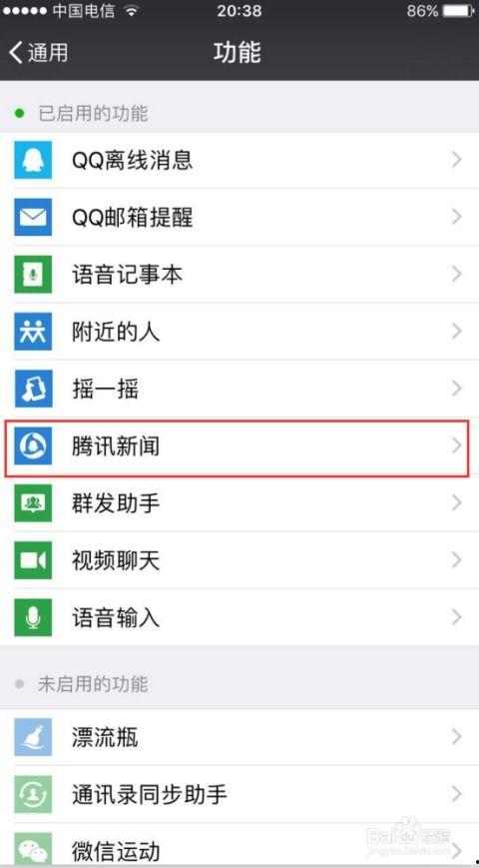Expand the chevron on QQ离线消息 row
Screen dimensions: 479x868
[x=456, y=160]
